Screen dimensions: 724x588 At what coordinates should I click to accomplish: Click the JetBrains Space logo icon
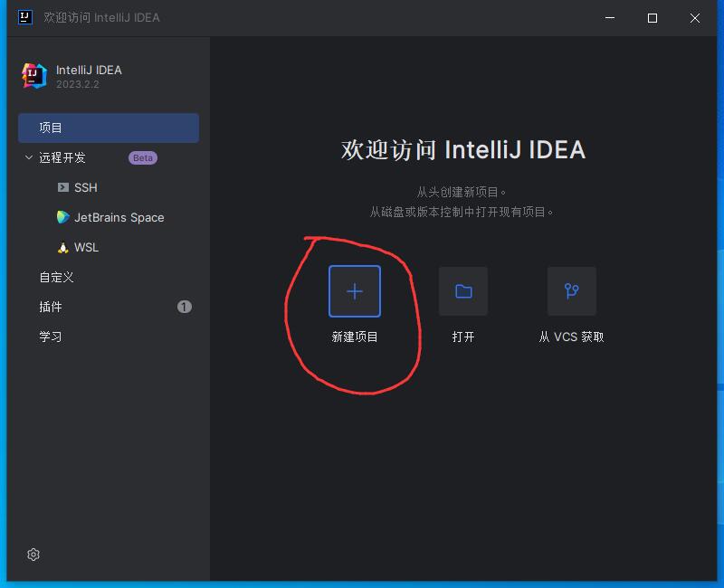(x=62, y=217)
